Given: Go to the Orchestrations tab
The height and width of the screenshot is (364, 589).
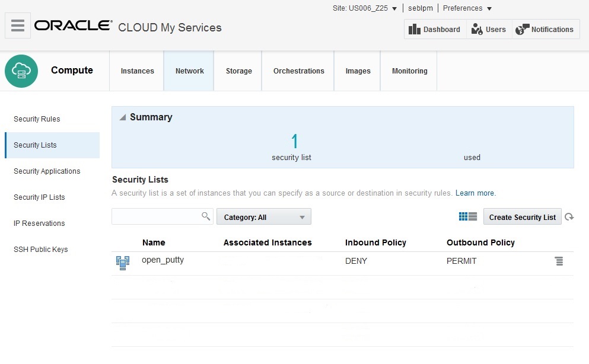Looking at the screenshot, I should pyautogui.click(x=298, y=71).
